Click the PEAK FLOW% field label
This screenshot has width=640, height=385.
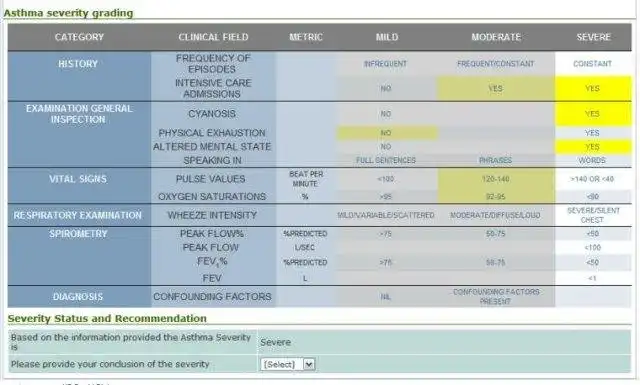[x=211, y=234]
